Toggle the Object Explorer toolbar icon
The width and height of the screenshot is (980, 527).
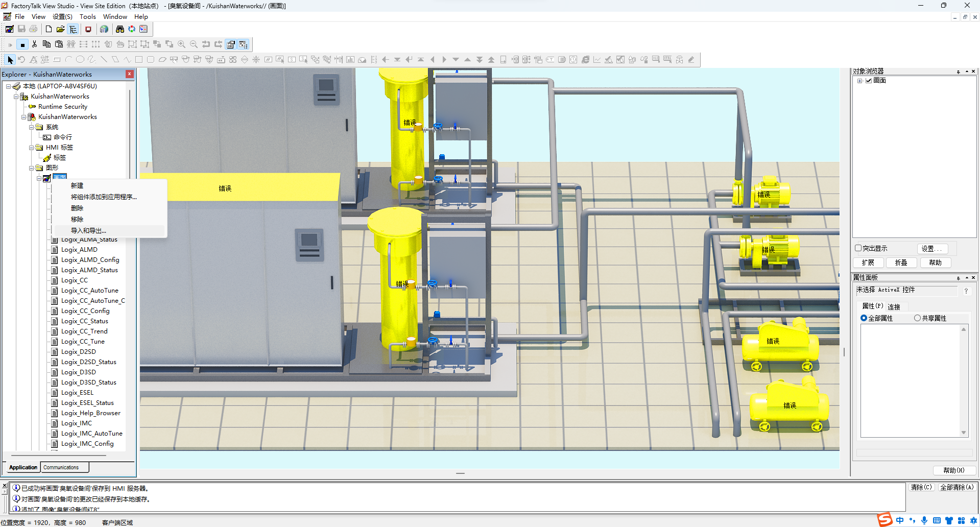[x=243, y=44]
